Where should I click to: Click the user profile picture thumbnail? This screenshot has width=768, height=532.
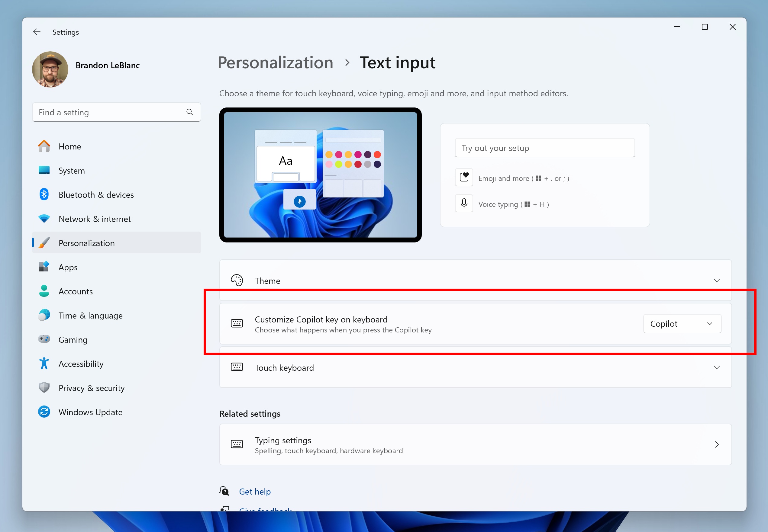[49, 65]
